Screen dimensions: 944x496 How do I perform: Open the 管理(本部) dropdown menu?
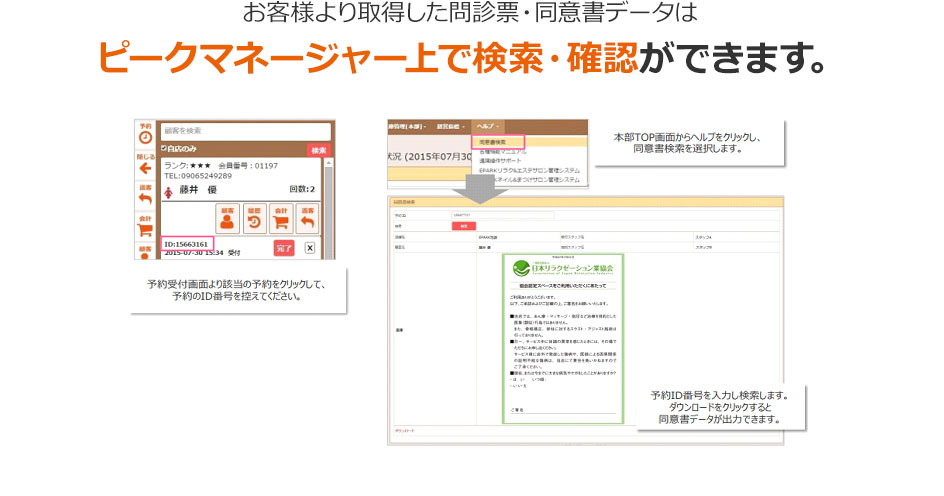point(408,126)
